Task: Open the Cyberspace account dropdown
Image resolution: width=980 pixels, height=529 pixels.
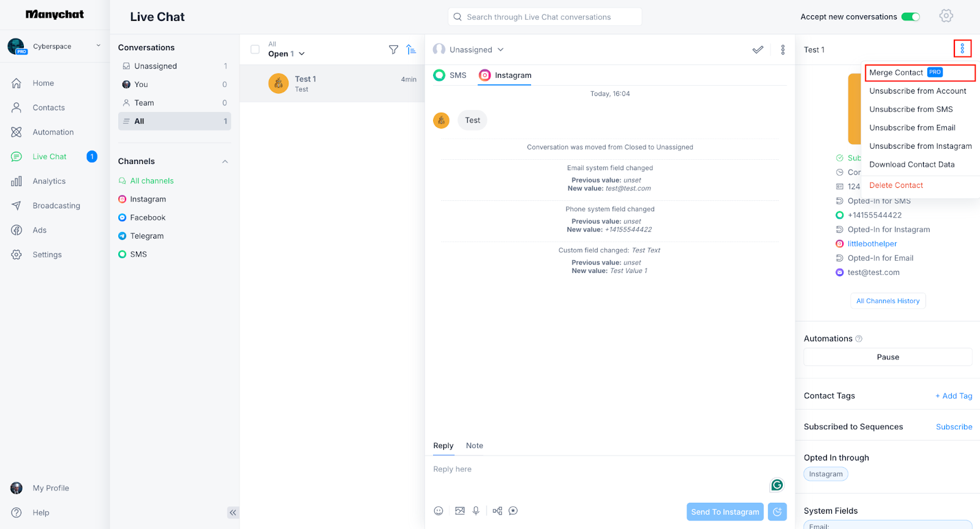Action: pos(54,46)
